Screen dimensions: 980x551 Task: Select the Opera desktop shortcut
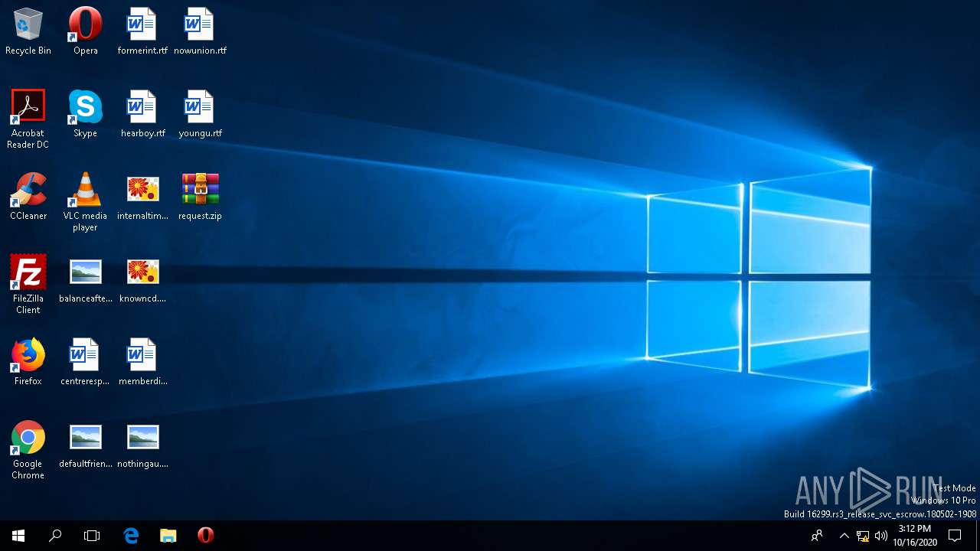pos(85,31)
